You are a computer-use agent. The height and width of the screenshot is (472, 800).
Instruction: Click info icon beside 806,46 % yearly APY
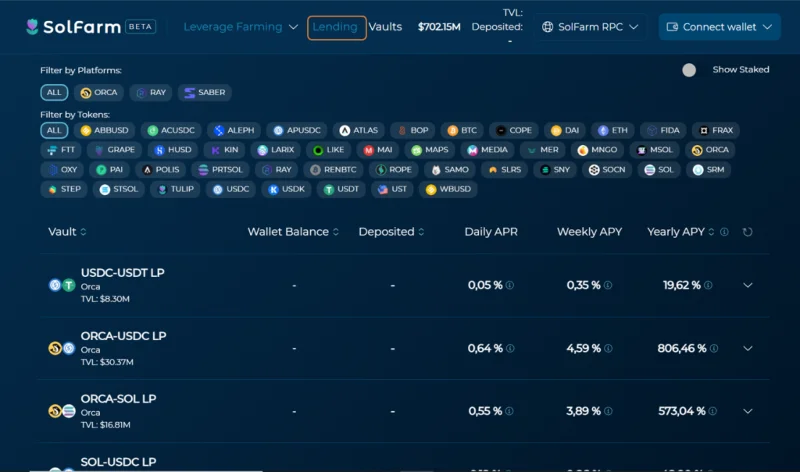tap(714, 349)
